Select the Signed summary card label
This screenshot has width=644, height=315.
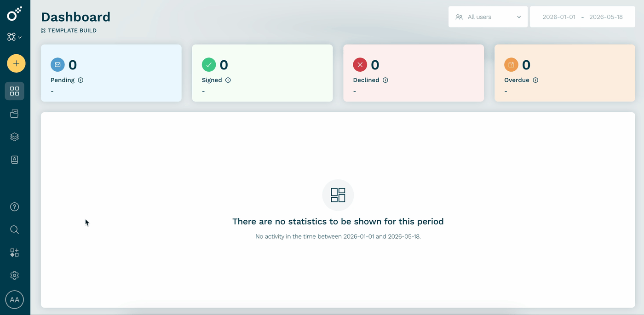212,80
